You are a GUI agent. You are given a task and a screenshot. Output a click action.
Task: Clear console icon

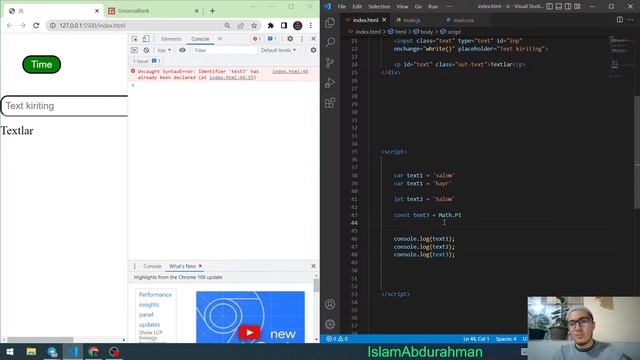pos(146,50)
